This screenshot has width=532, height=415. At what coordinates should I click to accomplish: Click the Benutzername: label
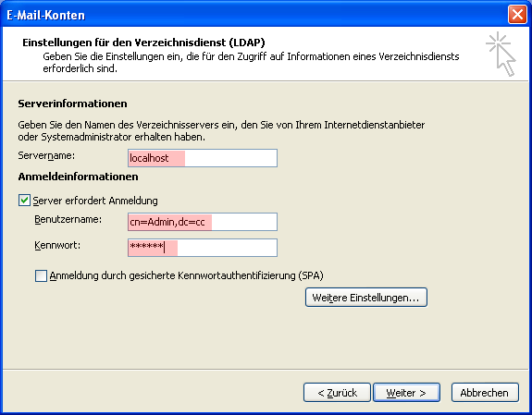pyautogui.click(x=68, y=219)
